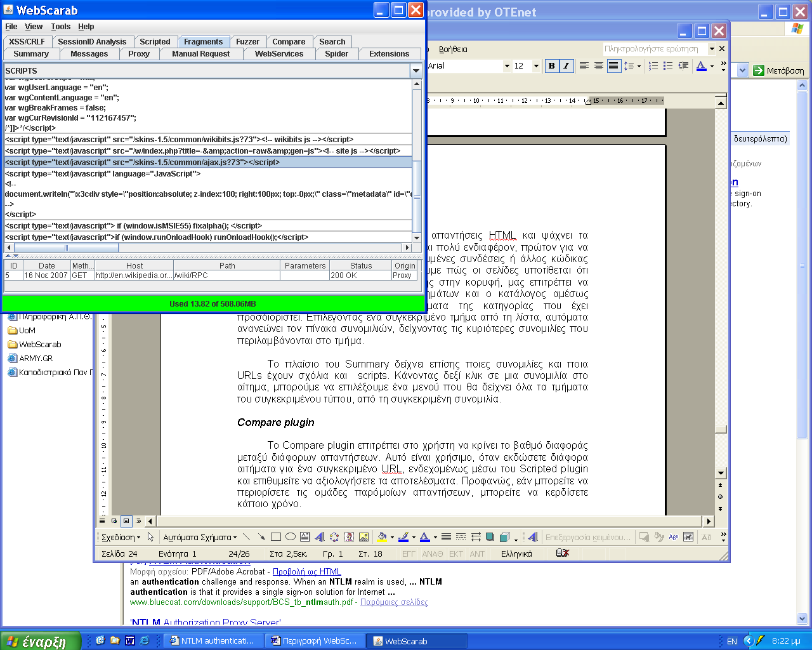Switch to Compare tab in WebScarab
The image size is (812, 650).
click(x=289, y=42)
